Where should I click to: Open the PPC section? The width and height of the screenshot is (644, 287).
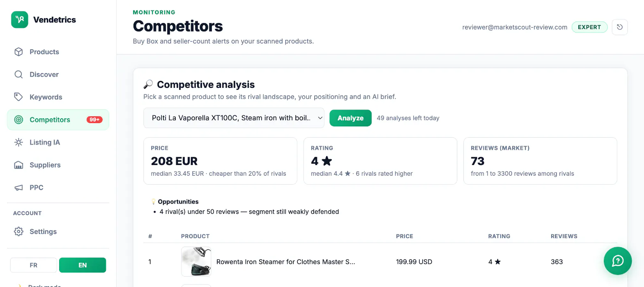click(x=58, y=188)
